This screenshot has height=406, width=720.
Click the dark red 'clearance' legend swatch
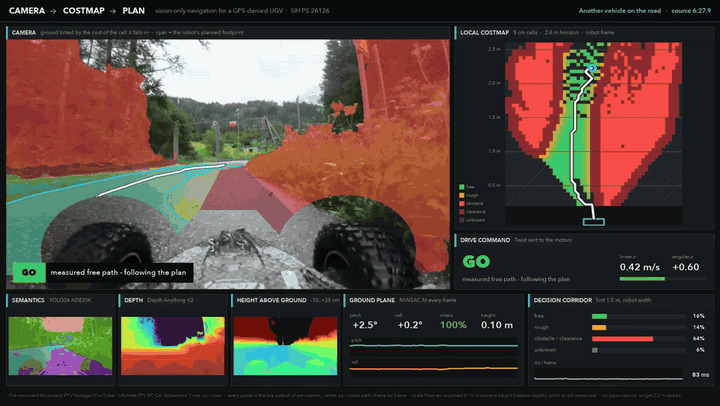tap(461, 212)
